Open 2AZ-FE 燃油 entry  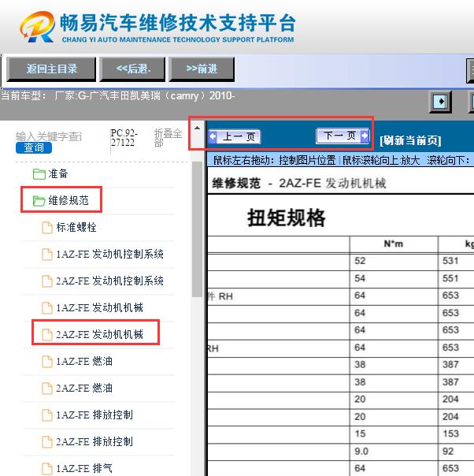tap(84, 388)
